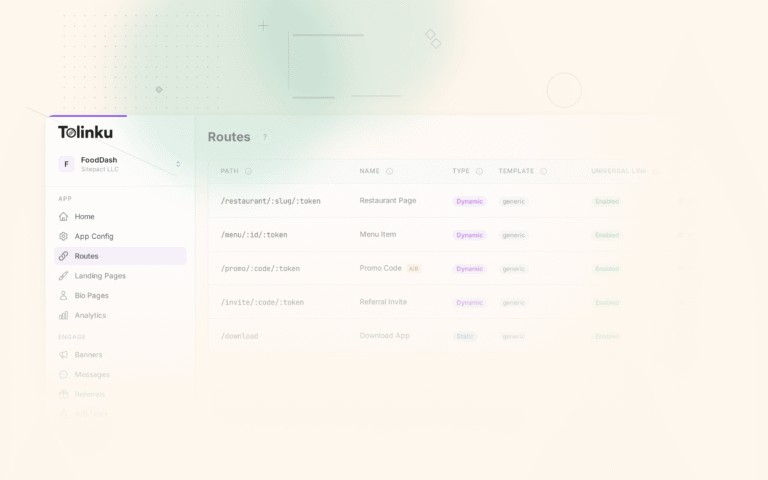
Task: Click the Banners megaphone icon
Action: [x=63, y=355]
